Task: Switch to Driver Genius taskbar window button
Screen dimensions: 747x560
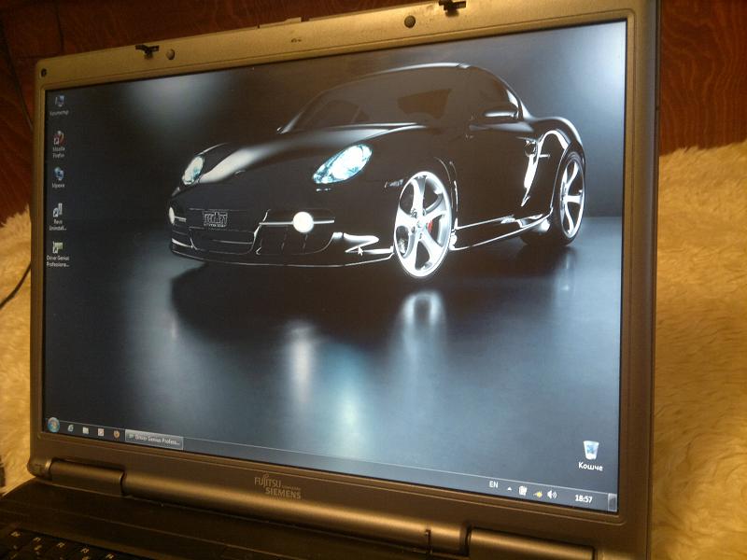Action: pos(153,439)
